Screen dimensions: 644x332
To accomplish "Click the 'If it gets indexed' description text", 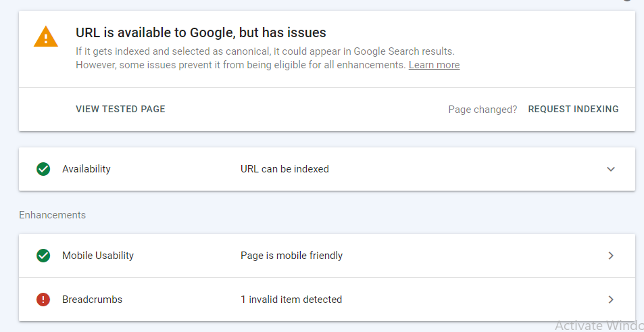I will pyautogui.click(x=265, y=51).
